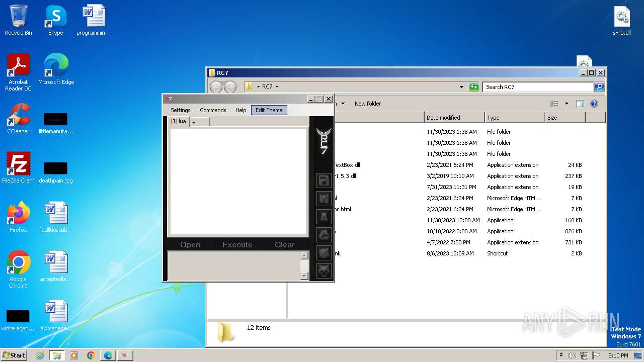Open the Help menu in RC7
The width and height of the screenshot is (644, 362).
click(241, 110)
